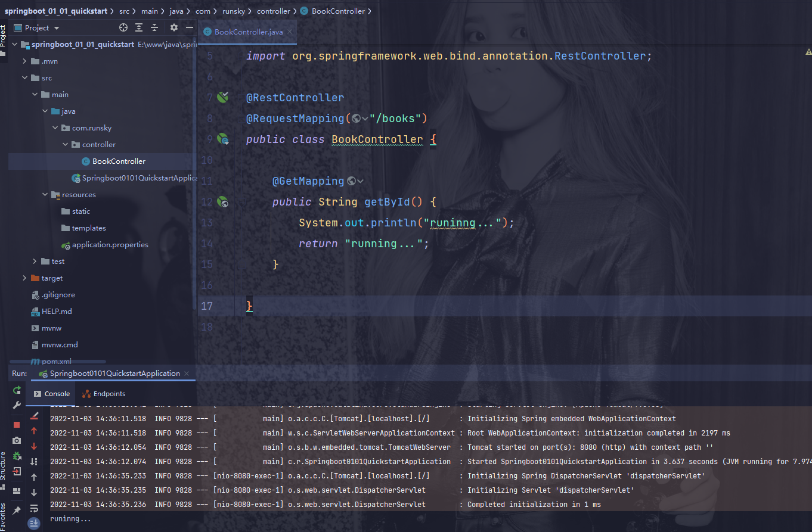Screen dimensions: 812x532
Task: Select opened file crosshair icon in Project panel
Action: pos(123,27)
